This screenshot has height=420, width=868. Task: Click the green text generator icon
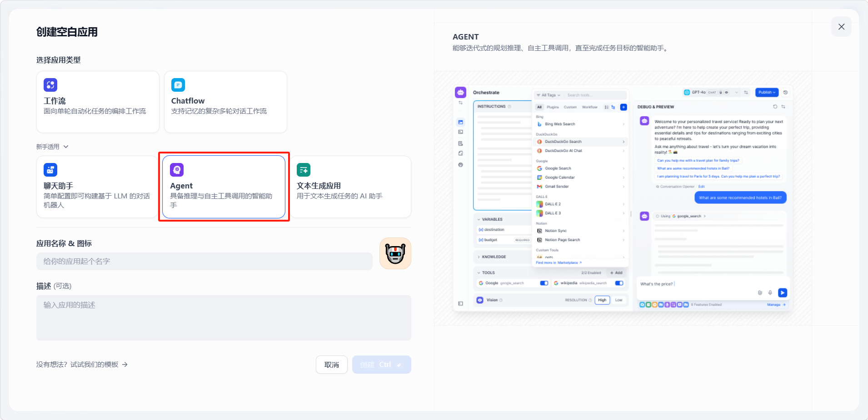304,170
